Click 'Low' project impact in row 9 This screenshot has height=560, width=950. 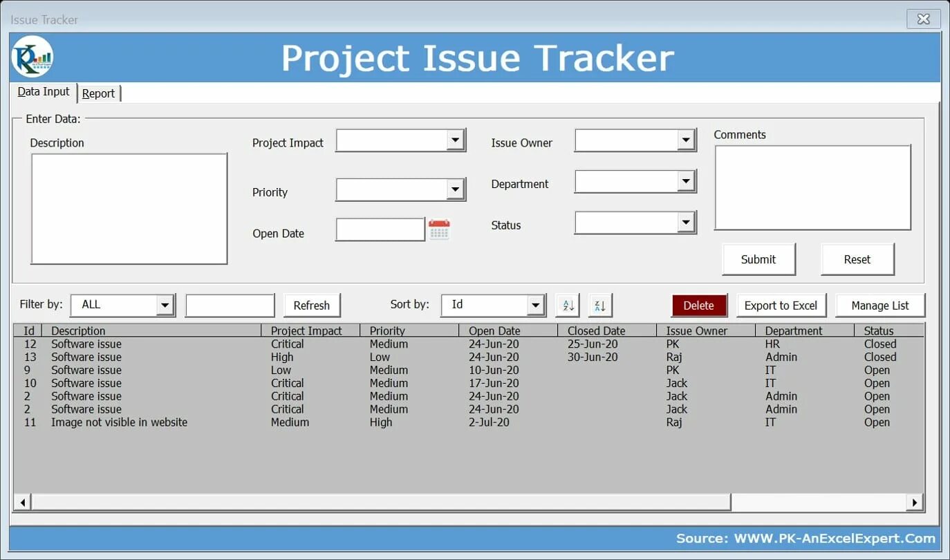click(281, 370)
